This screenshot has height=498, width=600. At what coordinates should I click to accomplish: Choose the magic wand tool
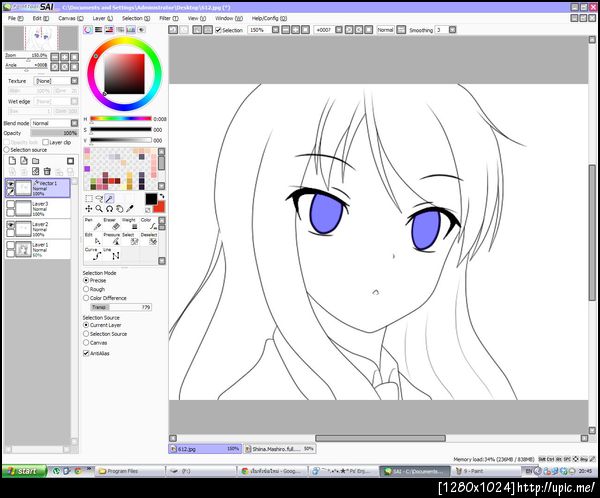click(x=109, y=198)
